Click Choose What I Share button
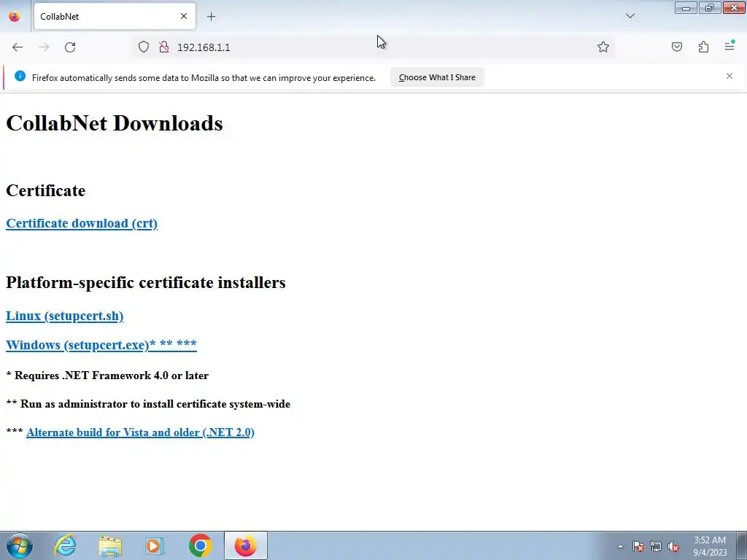 [437, 77]
